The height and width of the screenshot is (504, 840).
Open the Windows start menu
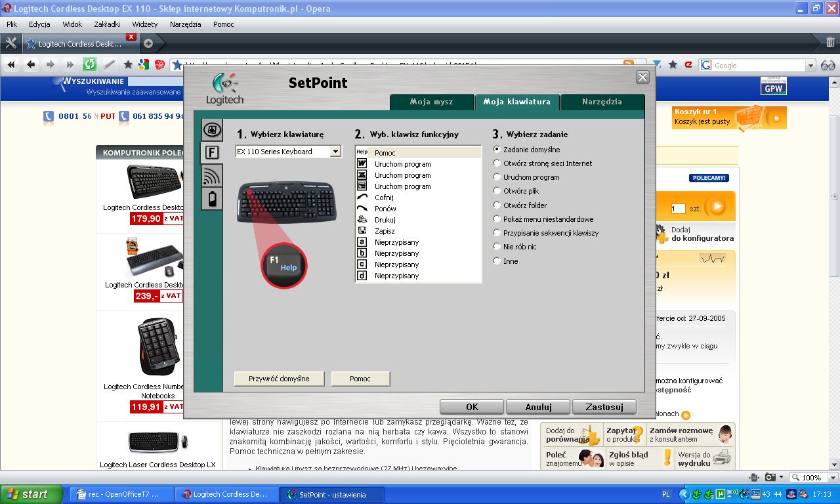pos(31,494)
